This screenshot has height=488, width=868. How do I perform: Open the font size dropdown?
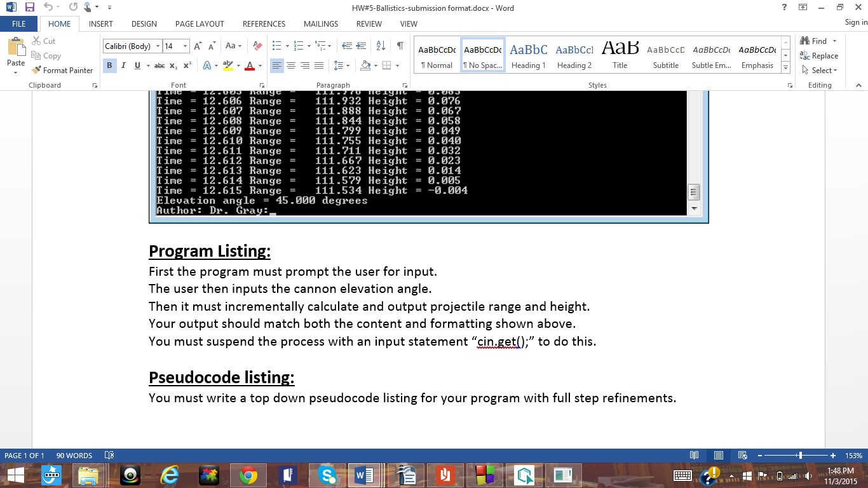click(185, 46)
